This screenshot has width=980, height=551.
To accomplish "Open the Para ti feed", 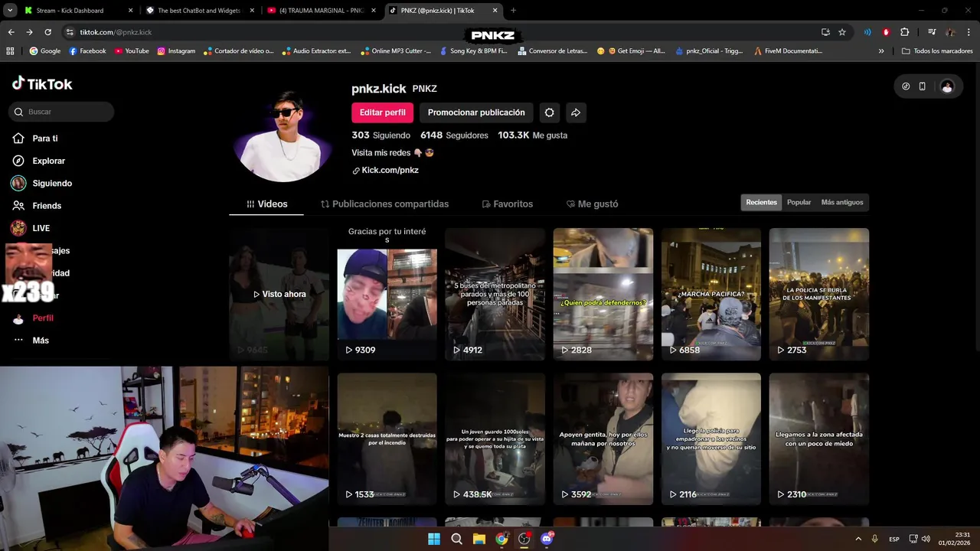I will pos(35,139).
